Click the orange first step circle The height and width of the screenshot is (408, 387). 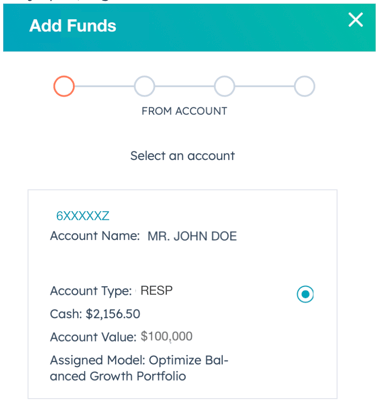point(64,86)
